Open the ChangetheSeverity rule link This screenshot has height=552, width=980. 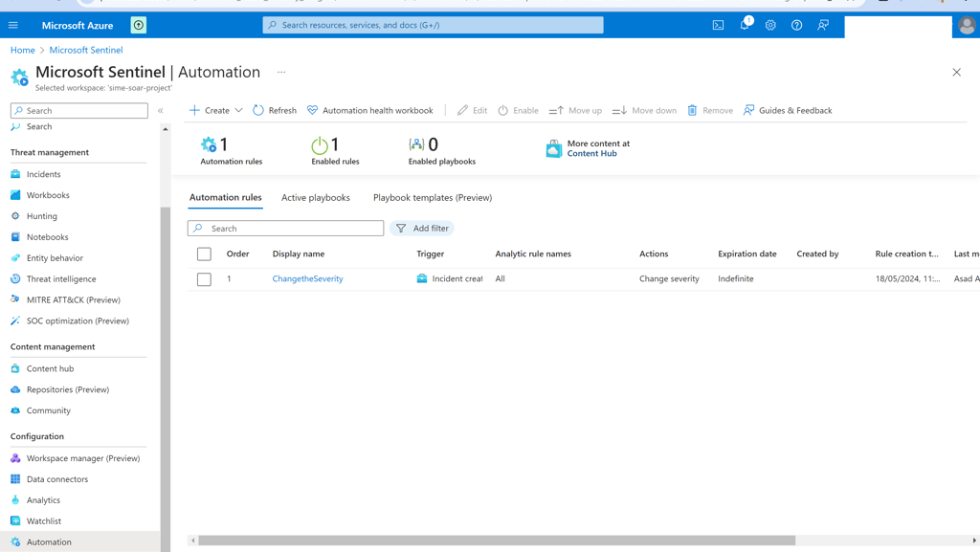[307, 279]
